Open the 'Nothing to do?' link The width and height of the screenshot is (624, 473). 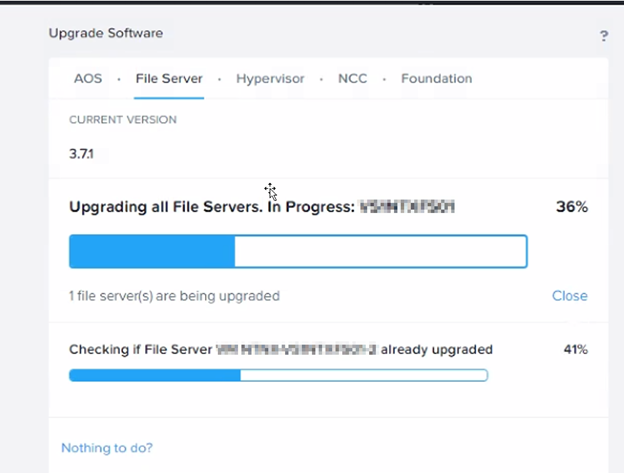pos(107,448)
